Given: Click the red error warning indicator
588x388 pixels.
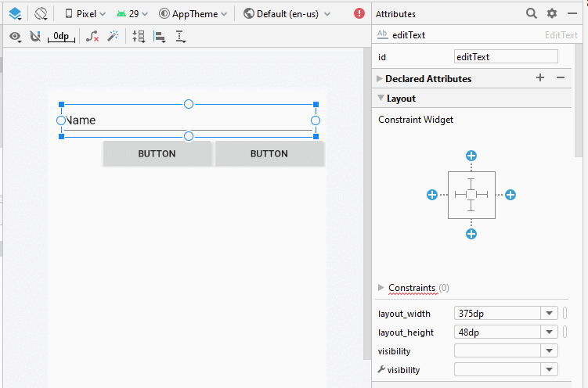Looking at the screenshot, I should 359,13.
